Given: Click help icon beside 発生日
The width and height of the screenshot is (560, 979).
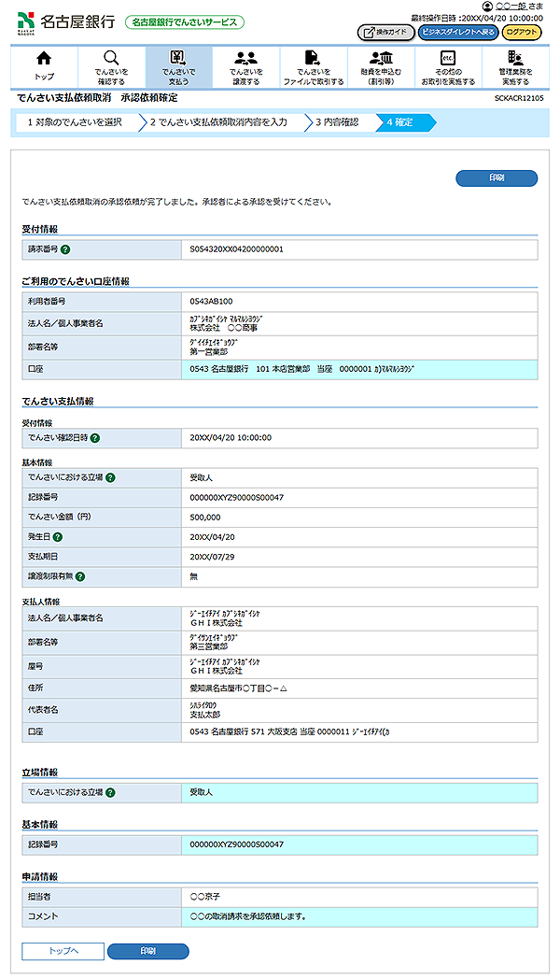Looking at the screenshot, I should click(59, 537).
